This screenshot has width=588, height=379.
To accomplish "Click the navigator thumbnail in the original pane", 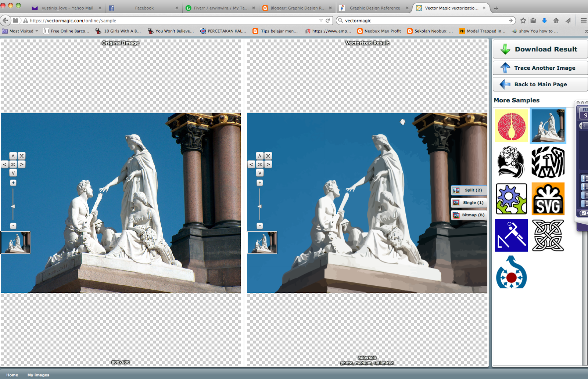I will [15, 242].
